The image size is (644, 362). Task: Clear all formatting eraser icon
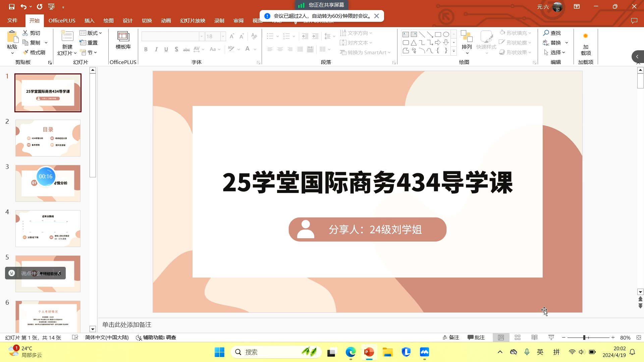[x=254, y=36]
